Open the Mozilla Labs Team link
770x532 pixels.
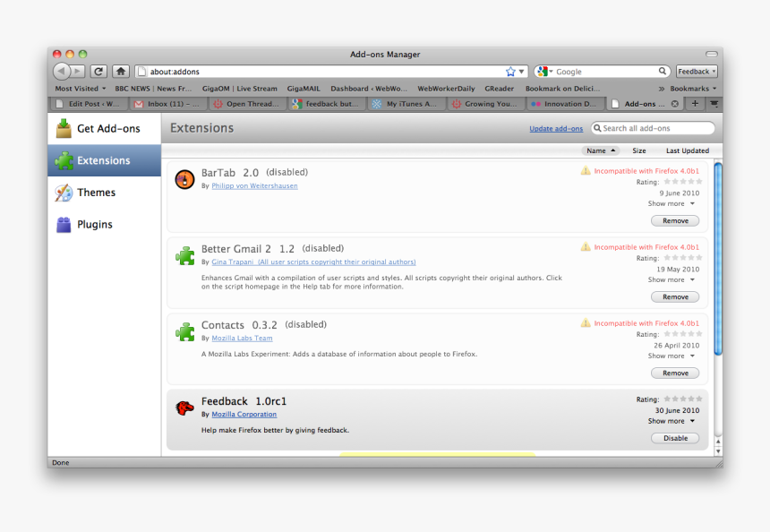pos(242,338)
